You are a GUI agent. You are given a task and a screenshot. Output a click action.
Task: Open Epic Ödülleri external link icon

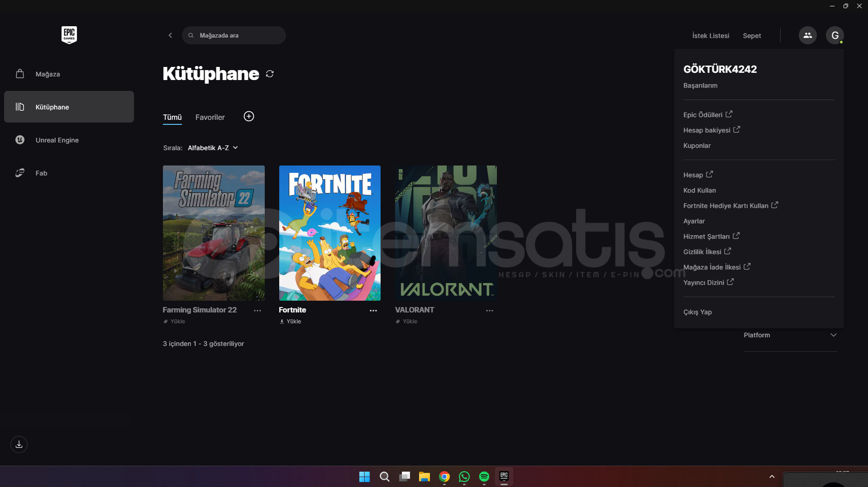pyautogui.click(x=729, y=114)
